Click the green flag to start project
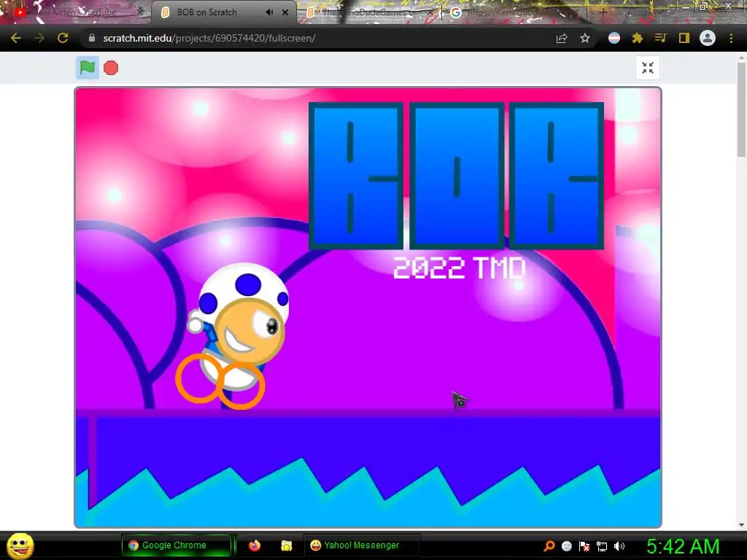Viewport: 747px width, 560px height. (x=88, y=68)
